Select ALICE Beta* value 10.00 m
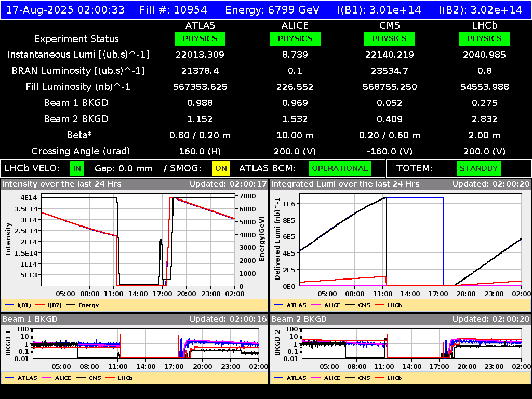 tap(295, 135)
